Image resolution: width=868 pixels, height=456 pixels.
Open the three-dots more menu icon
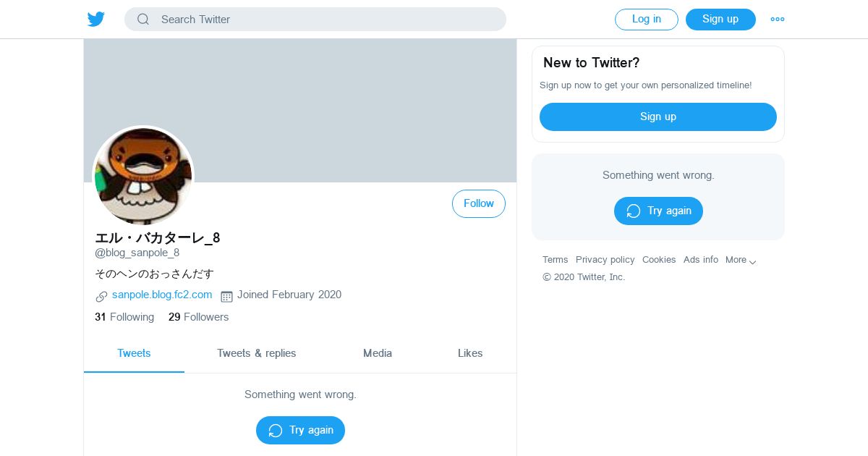[x=778, y=20]
